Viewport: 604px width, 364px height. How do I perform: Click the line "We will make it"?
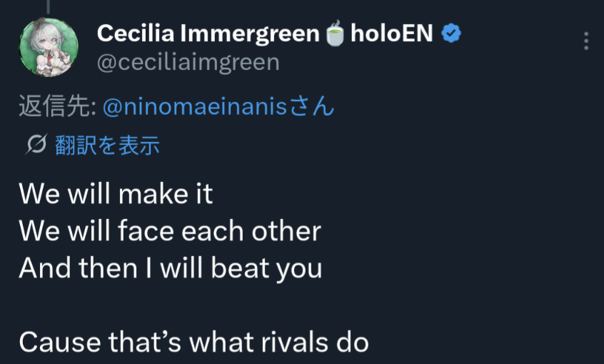pyautogui.click(x=116, y=193)
